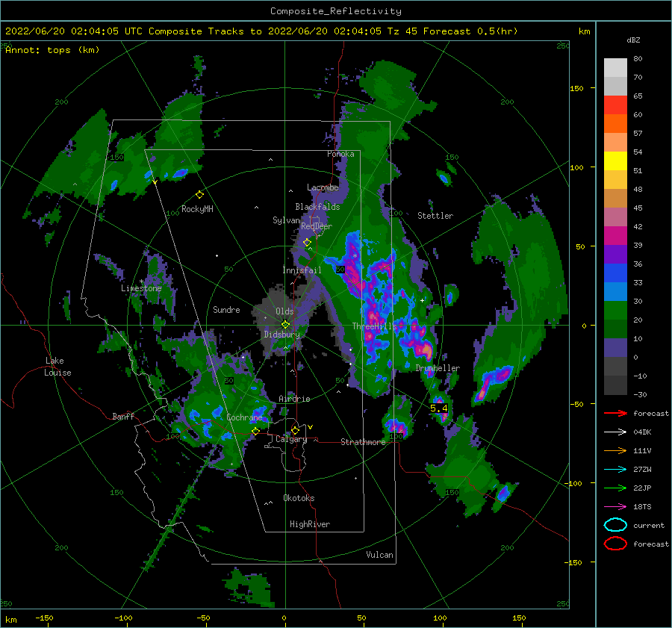The height and width of the screenshot is (628, 672).
Task: Click the yellow 5.4 storm top annotation
Action: tap(439, 408)
